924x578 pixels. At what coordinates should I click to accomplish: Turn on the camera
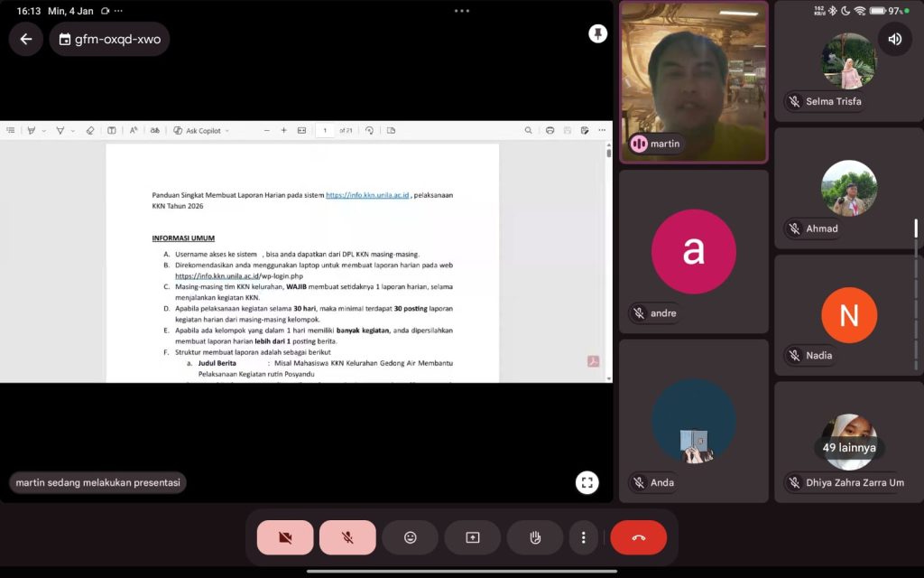point(285,537)
